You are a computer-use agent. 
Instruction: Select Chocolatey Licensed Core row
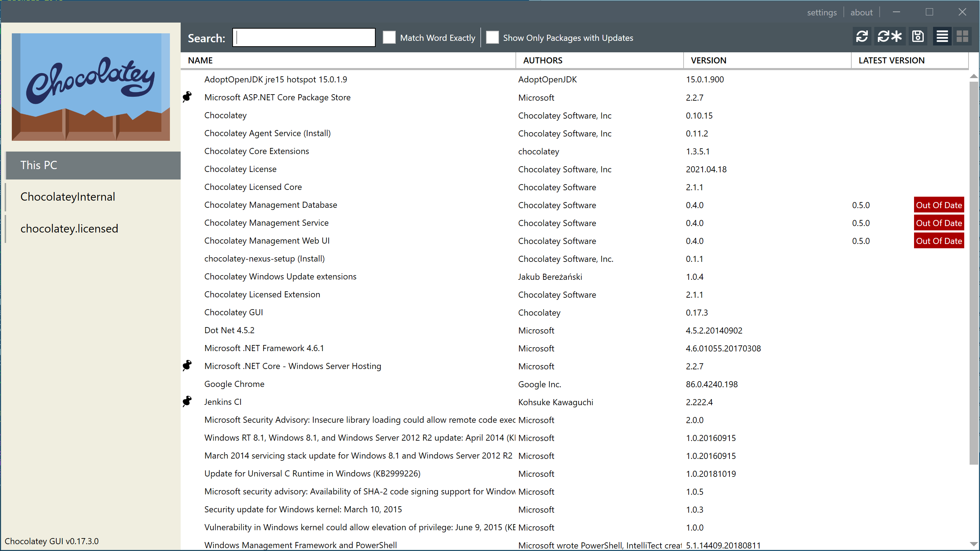[575, 187]
